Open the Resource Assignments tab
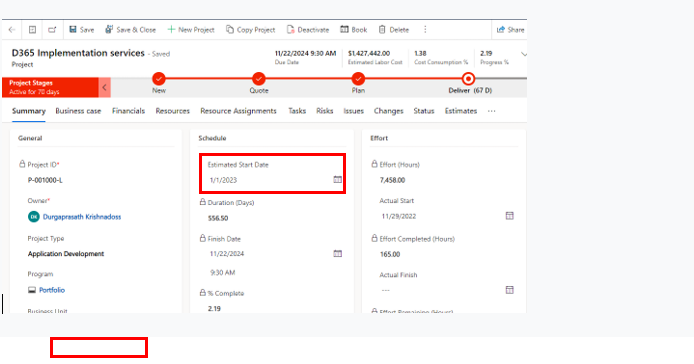Screen dimensions: 694x364 (x=239, y=111)
